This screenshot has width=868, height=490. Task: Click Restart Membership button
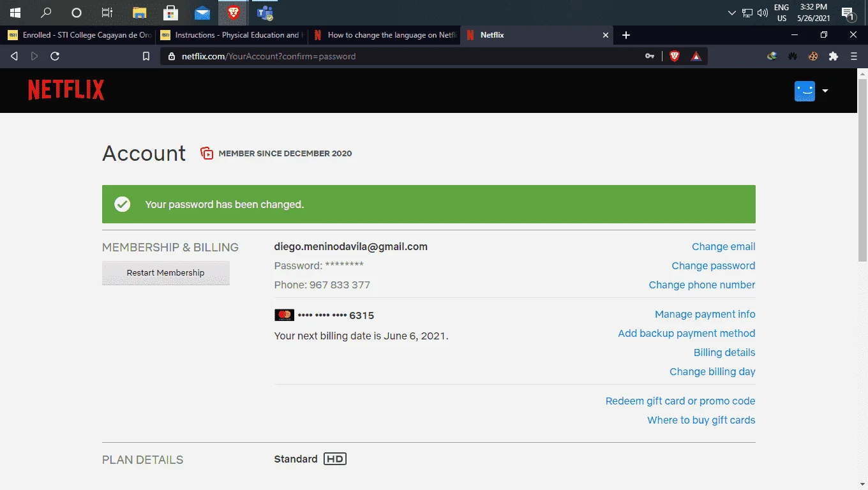pos(166,272)
